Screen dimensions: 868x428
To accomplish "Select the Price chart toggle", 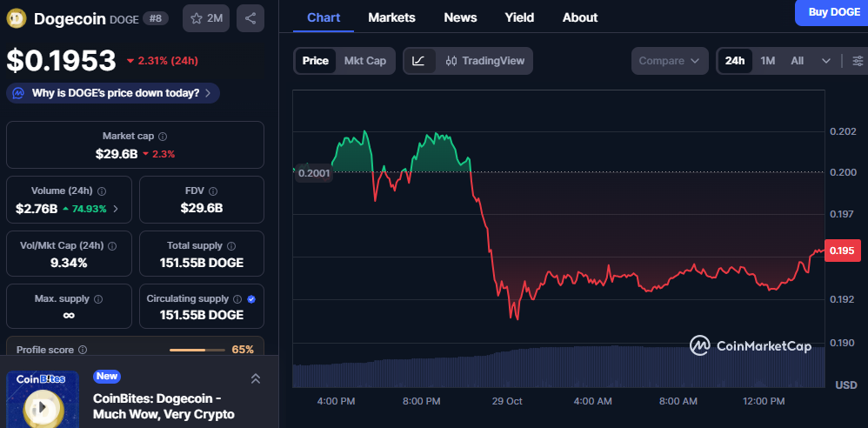I will pyautogui.click(x=315, y=61).
